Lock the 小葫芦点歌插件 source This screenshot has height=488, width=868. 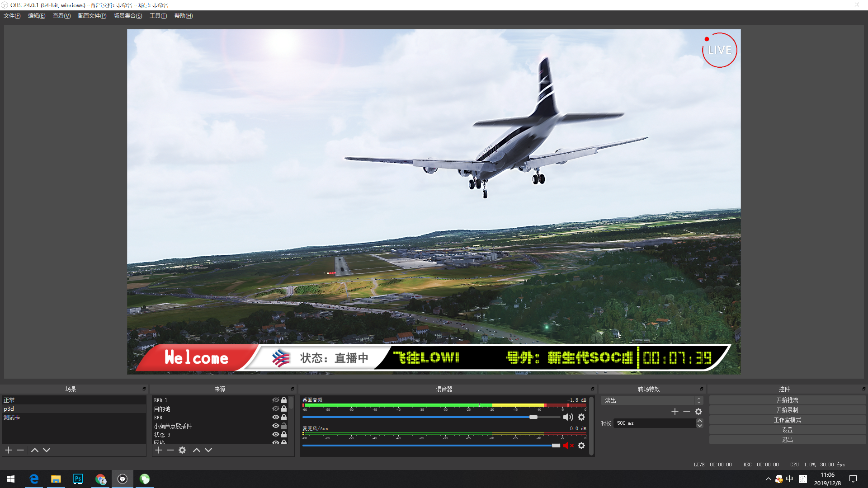[284, 426]
